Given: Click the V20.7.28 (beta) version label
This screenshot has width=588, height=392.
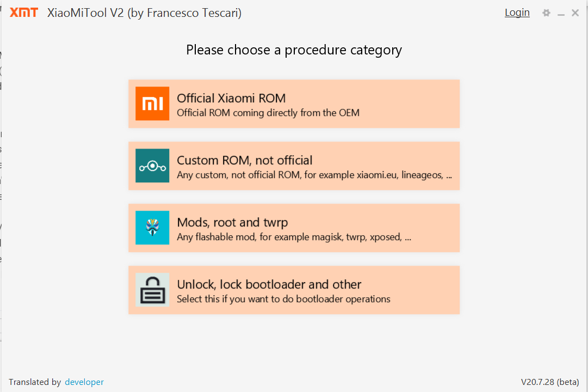Looking at the screenshot, I should point(550,382).
